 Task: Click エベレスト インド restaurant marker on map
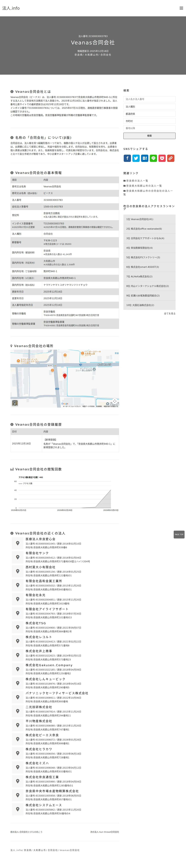point(18,361)
